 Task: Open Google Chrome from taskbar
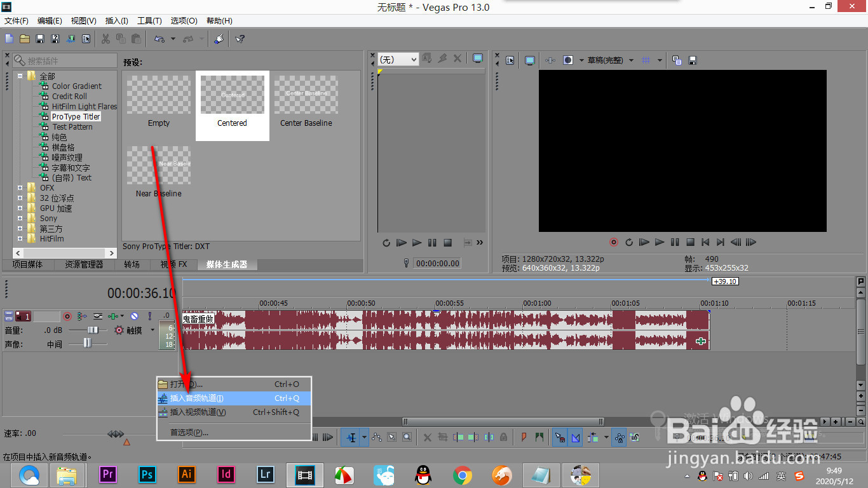(x=462, y=474)
